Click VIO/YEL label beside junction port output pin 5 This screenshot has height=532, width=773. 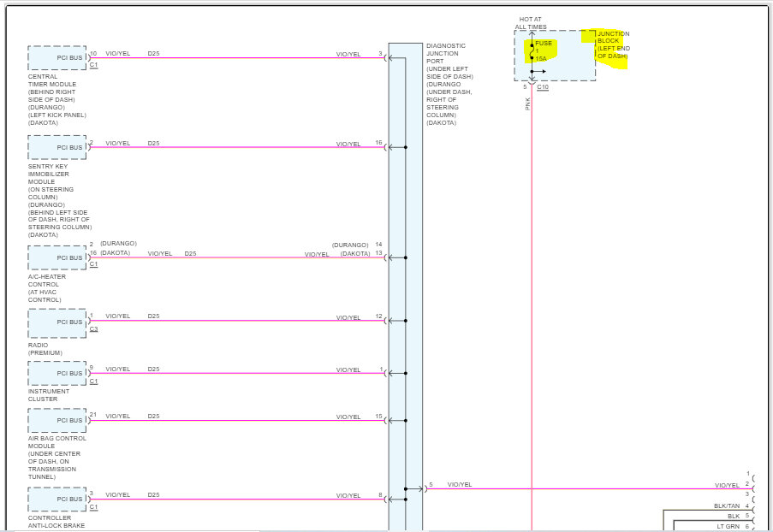[x=460, y=485]
